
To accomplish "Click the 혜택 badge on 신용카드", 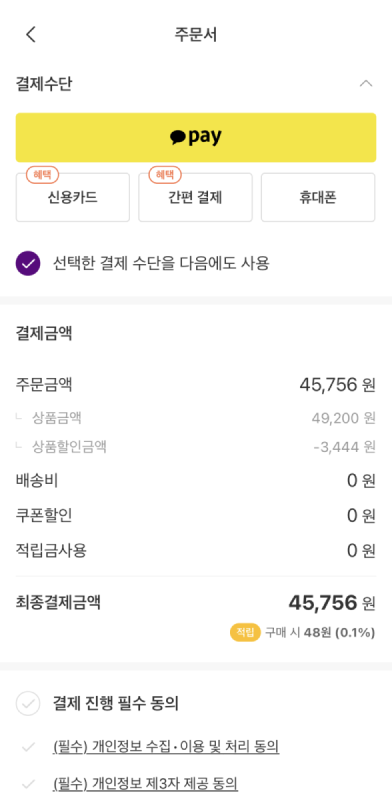I will (x=42, y=175).
